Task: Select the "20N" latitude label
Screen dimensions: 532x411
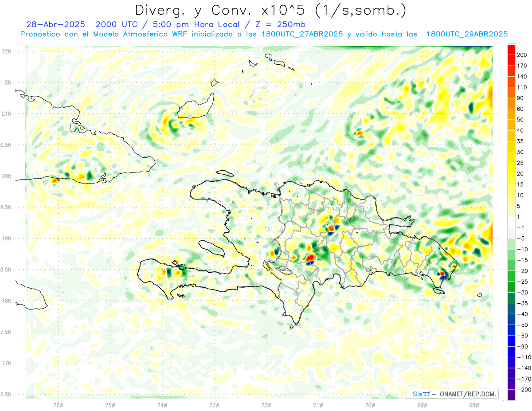Action: 6,176
